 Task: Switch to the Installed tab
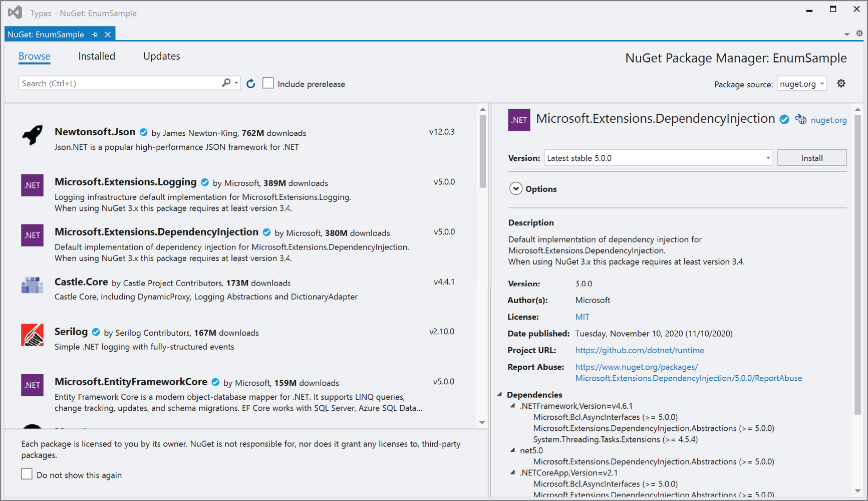coord(96,56)
